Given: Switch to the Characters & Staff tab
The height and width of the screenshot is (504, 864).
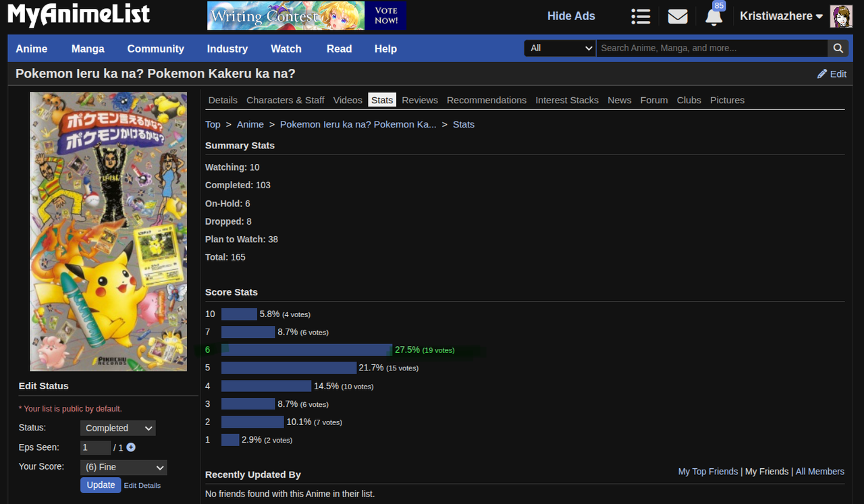Looking at the screenshot, I should [x=286, y=100].
